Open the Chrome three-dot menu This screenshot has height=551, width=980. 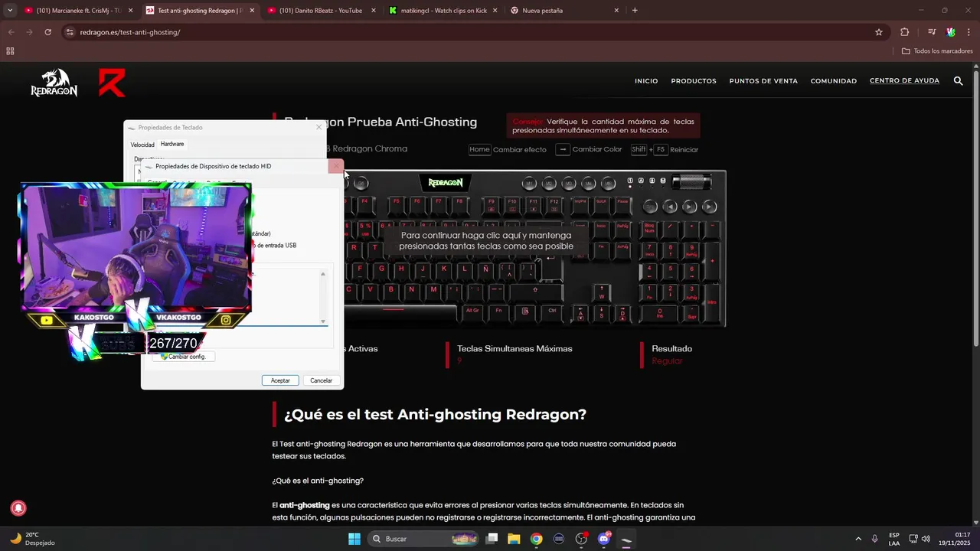[969, 32]
